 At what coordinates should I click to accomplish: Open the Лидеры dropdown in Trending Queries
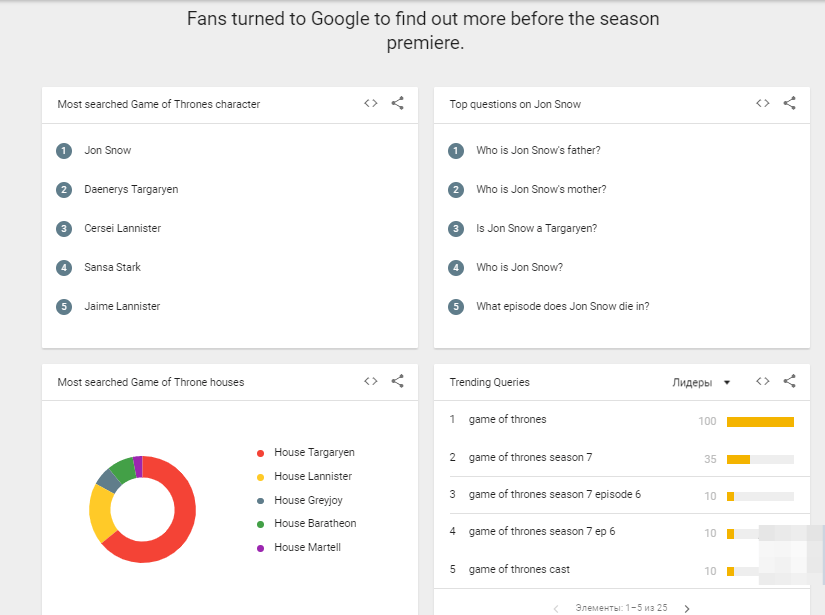(701, 382)
